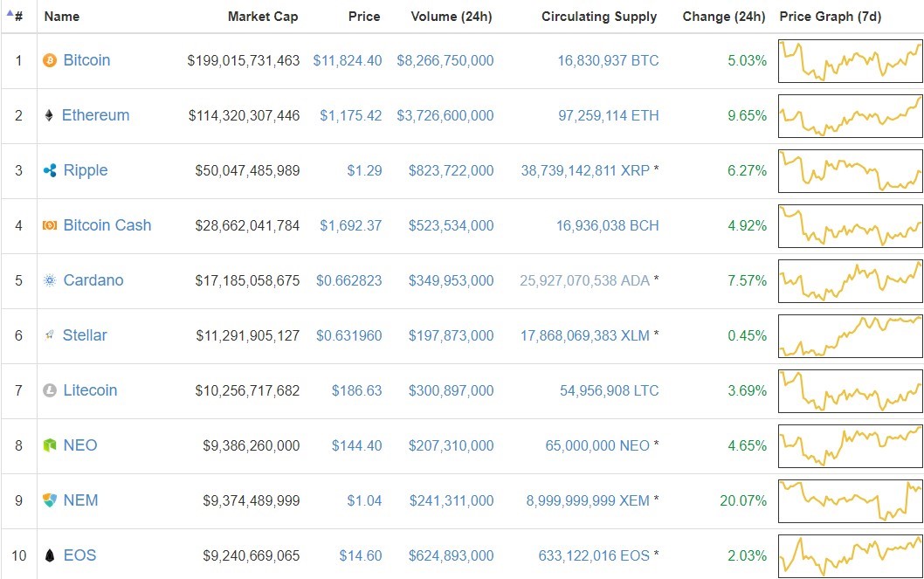
Task: Open the Stellar name link
Action: [x=85, y=335]
